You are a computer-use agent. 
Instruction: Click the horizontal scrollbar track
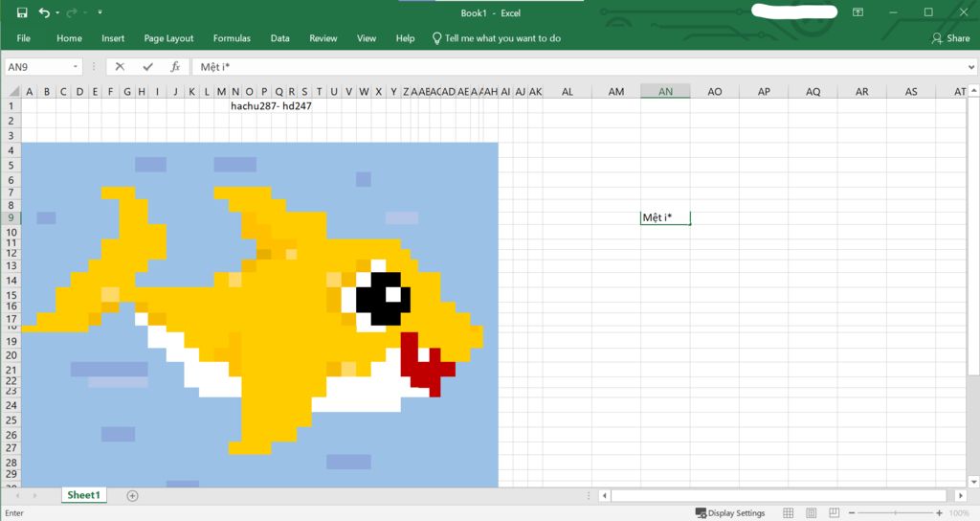pos(779,495)
